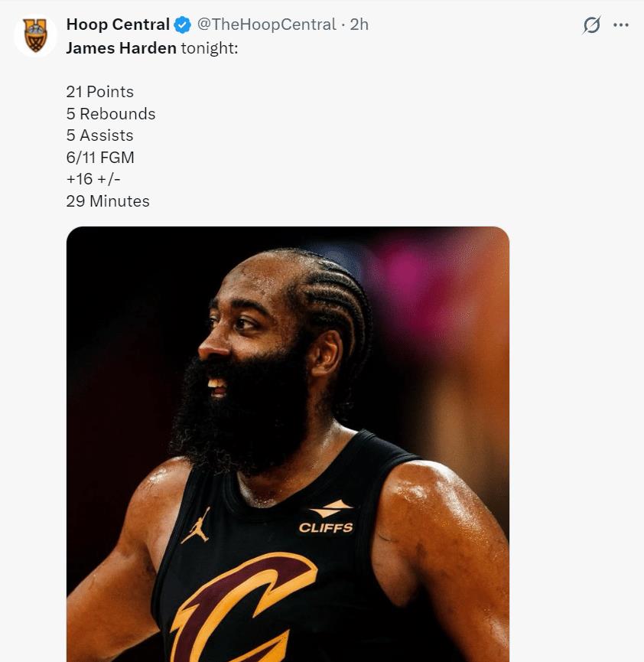Open the post via "2h" timestamp
This screenshot has height=662, width=644.
tap(359, 24)
